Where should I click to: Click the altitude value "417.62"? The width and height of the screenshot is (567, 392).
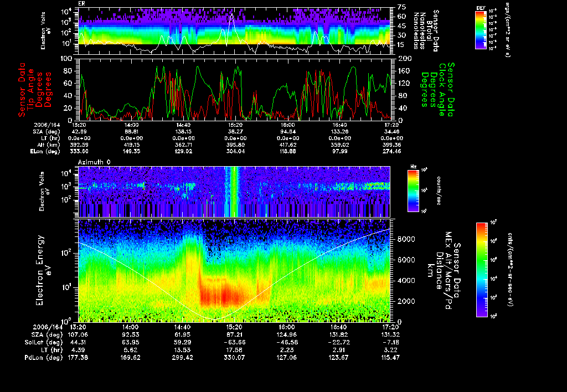pyautogui.click(x=287, y=145)
